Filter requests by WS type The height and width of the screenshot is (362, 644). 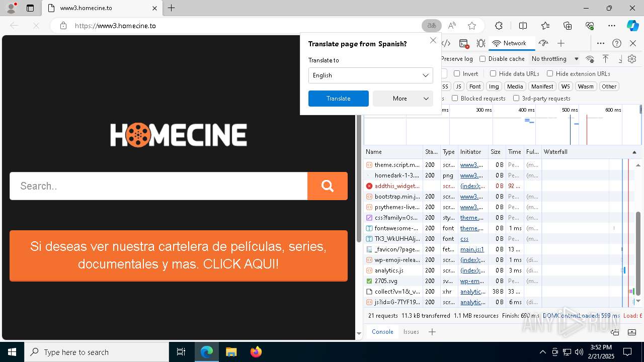pyautogui.click(x=566, y=86)
